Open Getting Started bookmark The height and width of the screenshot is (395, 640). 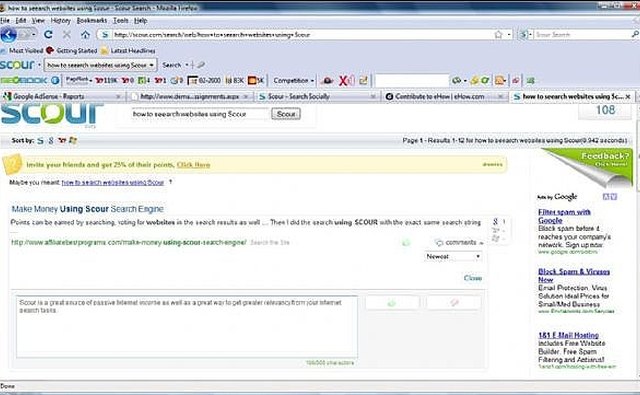click(x=72, y=51)
